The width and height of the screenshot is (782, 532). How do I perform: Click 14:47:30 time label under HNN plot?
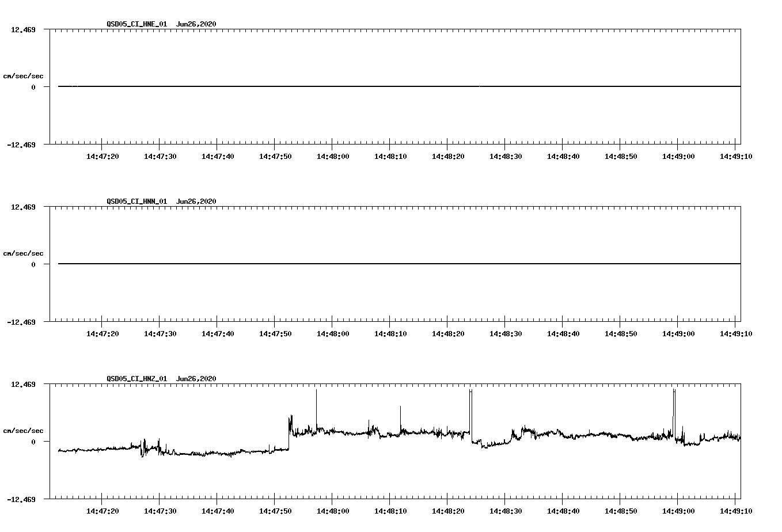160,333
